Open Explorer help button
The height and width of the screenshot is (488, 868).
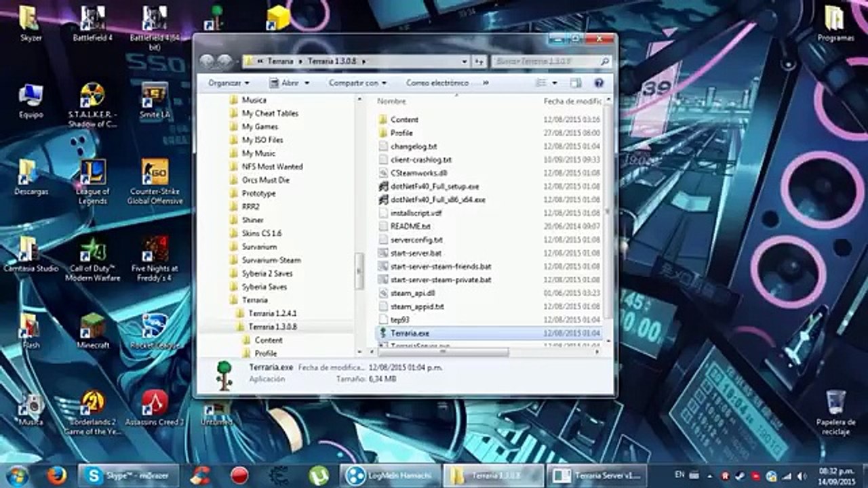click(x=599, y=83)
